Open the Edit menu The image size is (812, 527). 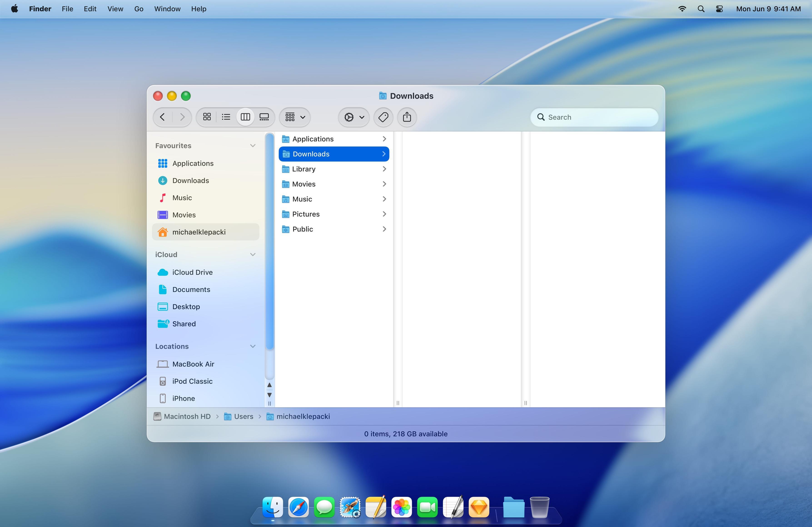point(90,9)
